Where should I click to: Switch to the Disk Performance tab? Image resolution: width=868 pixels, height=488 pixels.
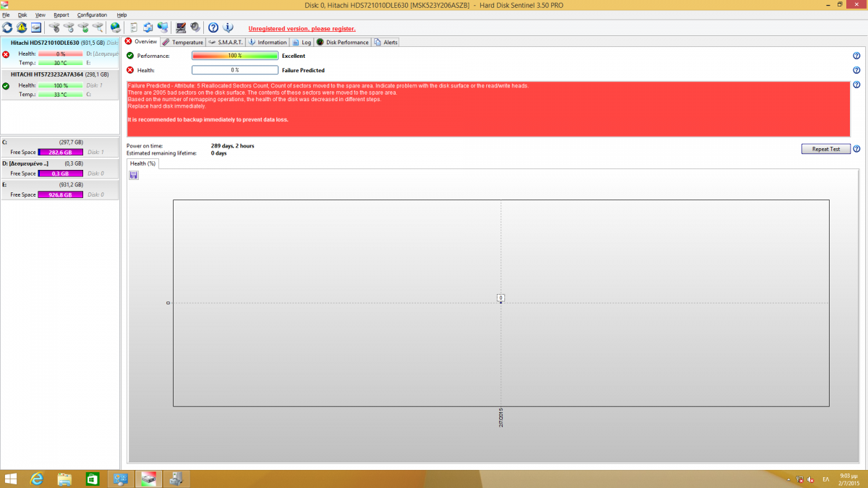click(343, 42)
